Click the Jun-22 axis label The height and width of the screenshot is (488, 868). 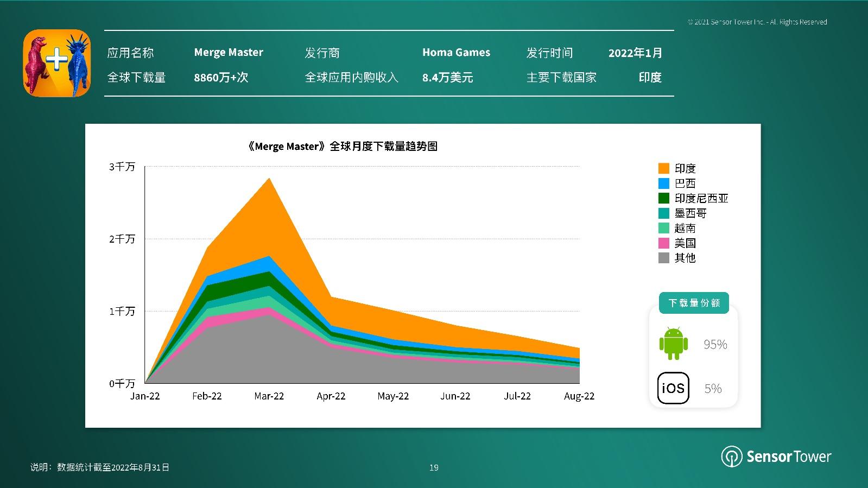[455, 396]
